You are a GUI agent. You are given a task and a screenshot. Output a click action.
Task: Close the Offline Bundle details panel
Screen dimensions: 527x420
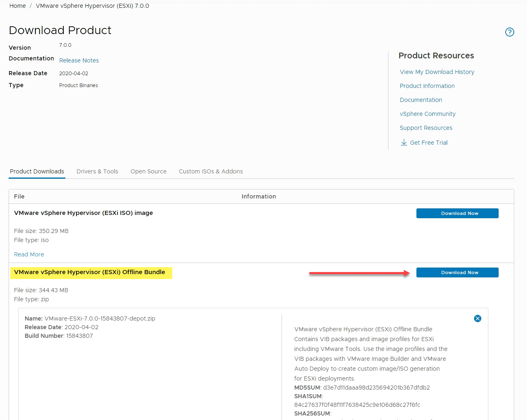click(477, 318)
